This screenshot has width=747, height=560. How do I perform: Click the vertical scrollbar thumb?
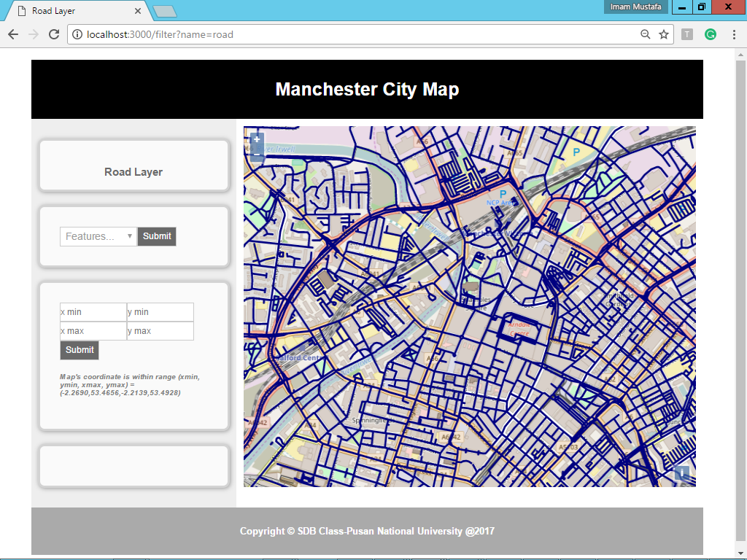tap(740, 301)
